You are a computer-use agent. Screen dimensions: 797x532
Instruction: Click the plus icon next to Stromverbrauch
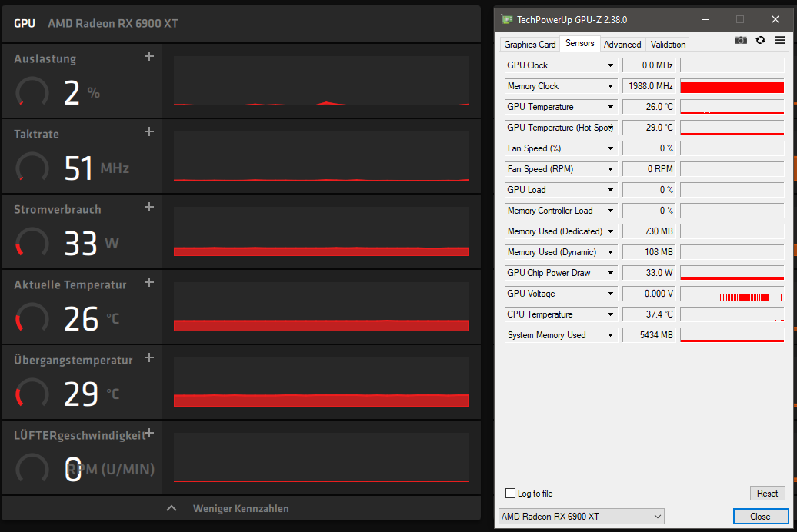point(149,207)
